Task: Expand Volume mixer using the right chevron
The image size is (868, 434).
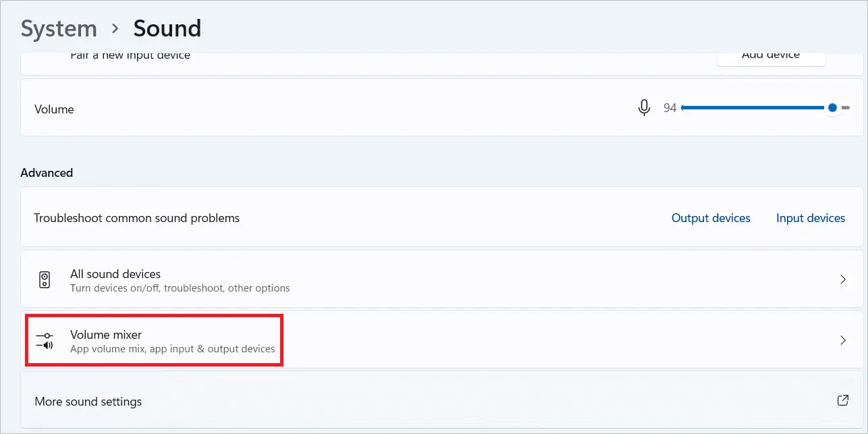Action: [x=842, y=340]
